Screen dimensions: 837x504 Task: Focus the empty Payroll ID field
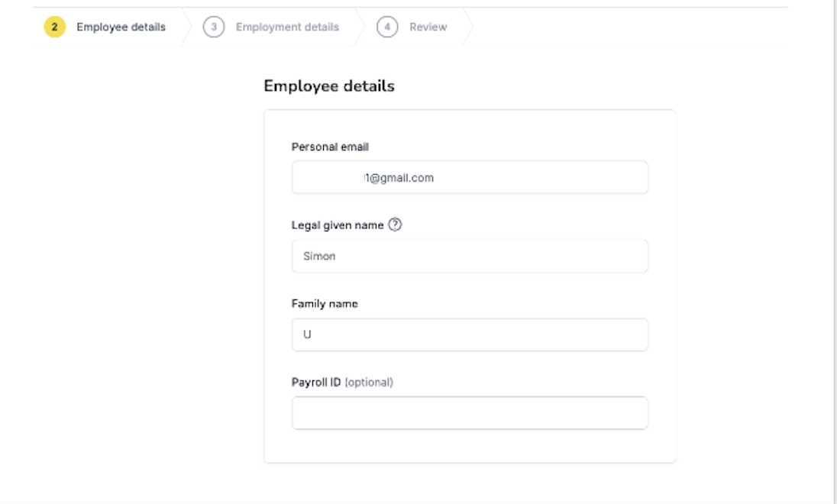(x=470, y=412)
